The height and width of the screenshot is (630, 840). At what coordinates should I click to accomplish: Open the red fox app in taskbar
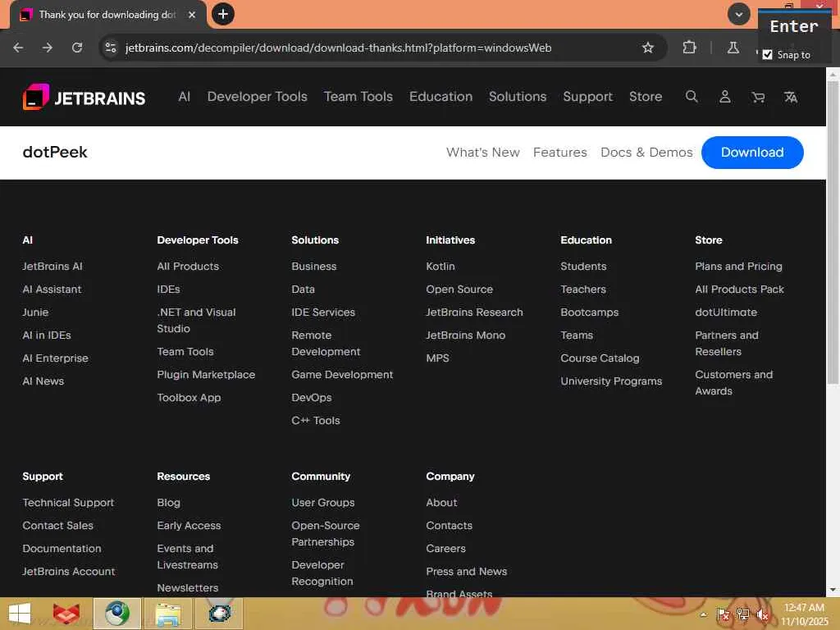coord(66,614)
